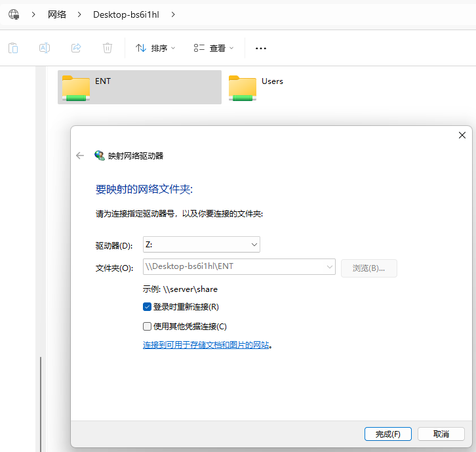Click Desktop-bs6i1hl in the breadcrumb path

[x=126, y=14]
